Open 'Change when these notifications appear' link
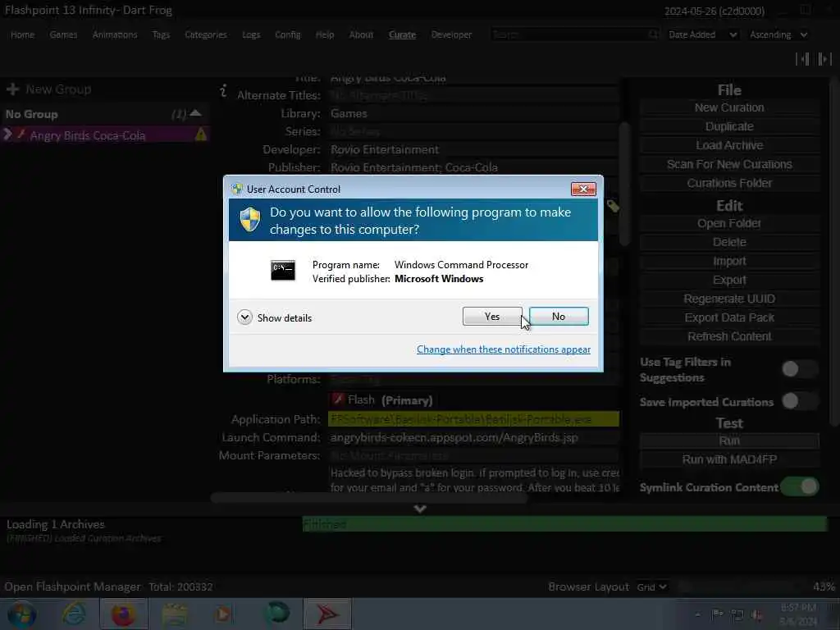 pos(504,349)
